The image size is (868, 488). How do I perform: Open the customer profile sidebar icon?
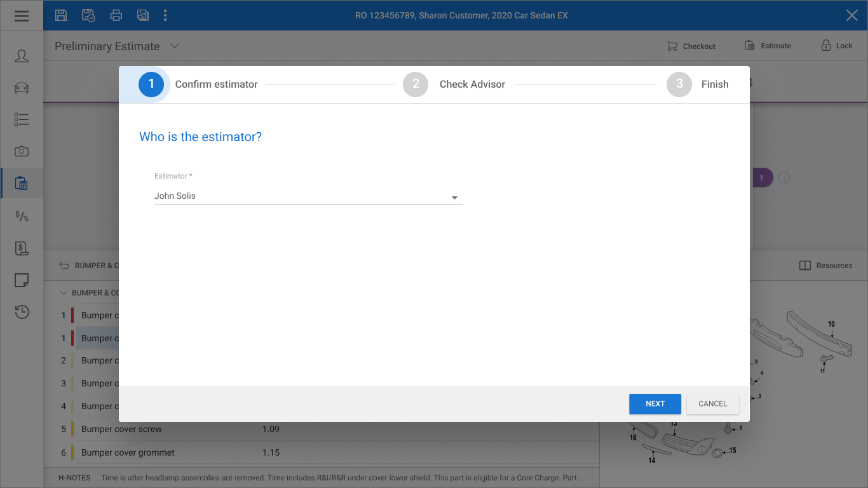click(x=22, y=56)
